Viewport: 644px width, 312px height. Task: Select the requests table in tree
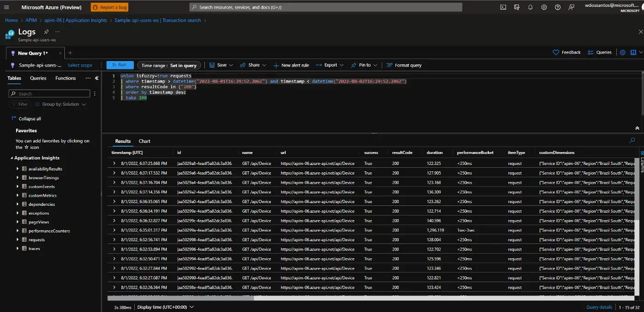[37, 240]
